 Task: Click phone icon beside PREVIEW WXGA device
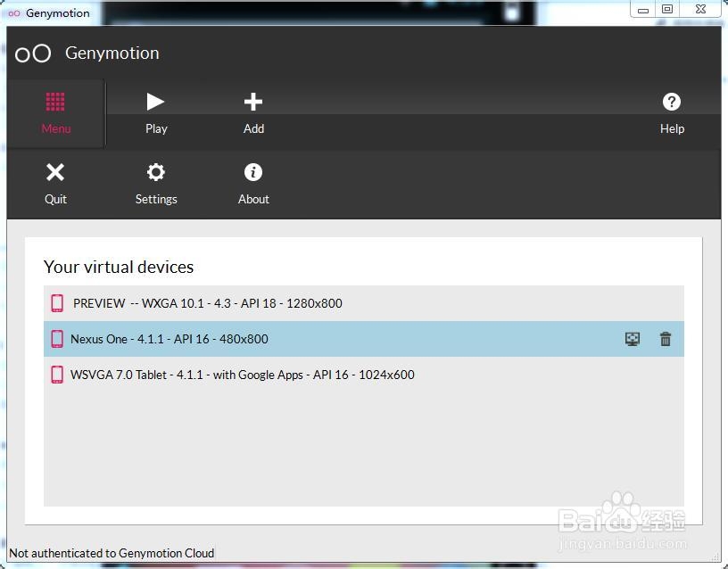click(x=57, y=303)
